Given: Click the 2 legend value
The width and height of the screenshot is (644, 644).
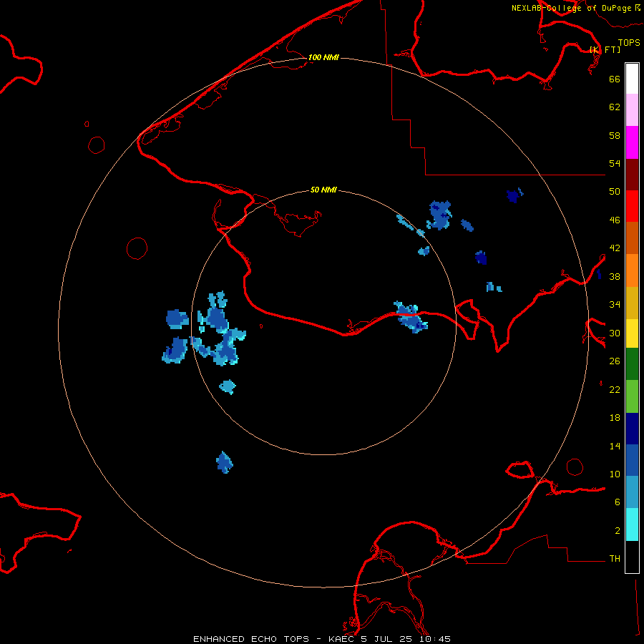Looking at the screenshot, I should click(618, 531).
